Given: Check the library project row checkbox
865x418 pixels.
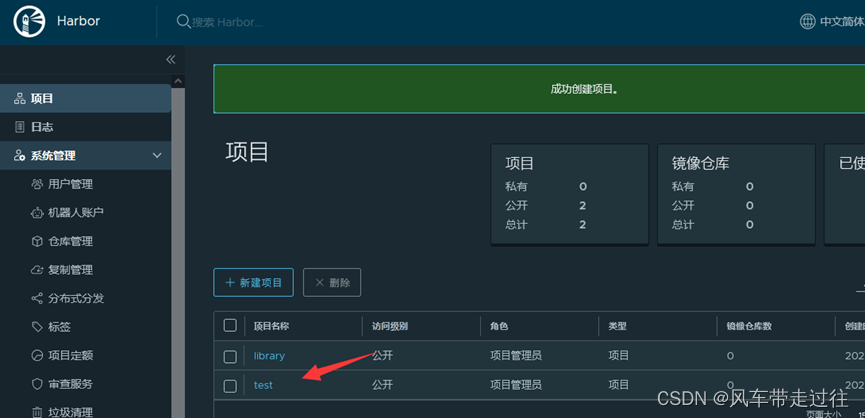Looking at the screenshot, I should [230, 357].
